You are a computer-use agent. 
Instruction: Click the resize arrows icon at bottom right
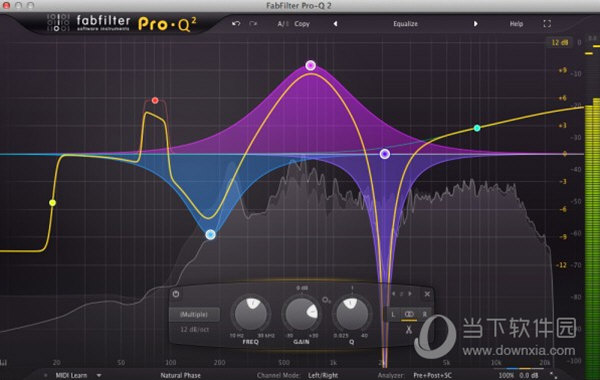(553, 375)
